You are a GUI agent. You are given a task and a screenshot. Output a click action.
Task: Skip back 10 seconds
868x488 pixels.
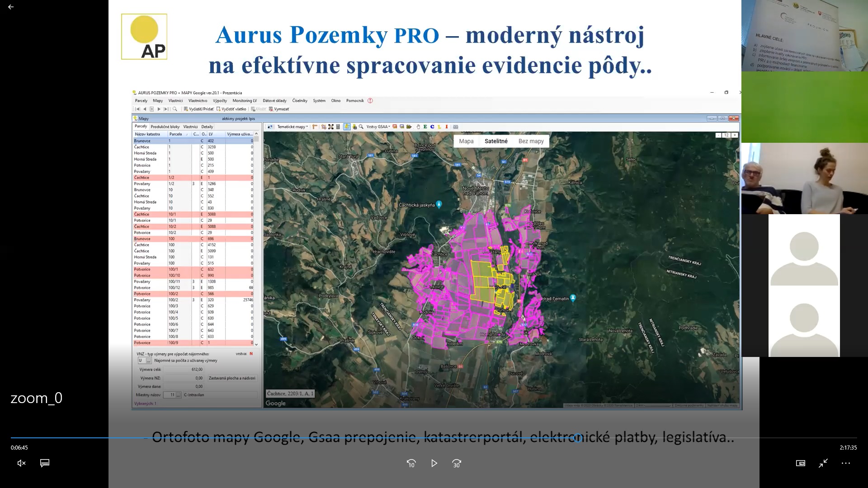(x=411, y=463)
